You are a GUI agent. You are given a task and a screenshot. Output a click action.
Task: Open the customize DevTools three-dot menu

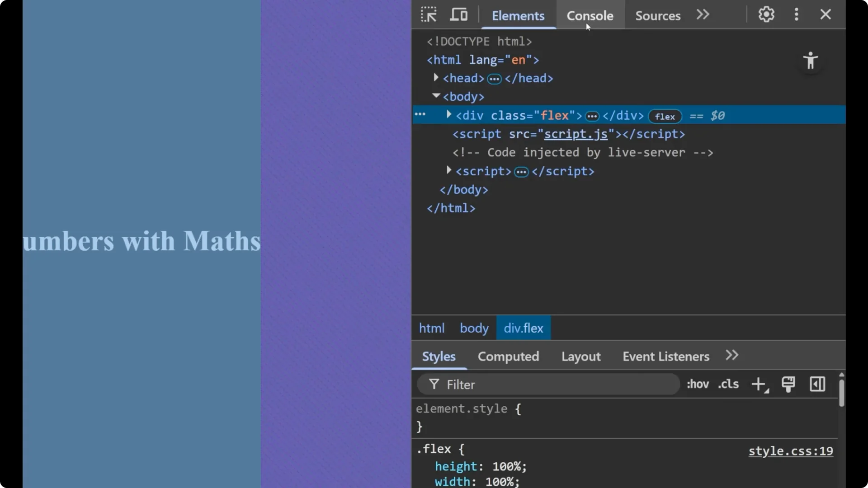tap(796, 14)
